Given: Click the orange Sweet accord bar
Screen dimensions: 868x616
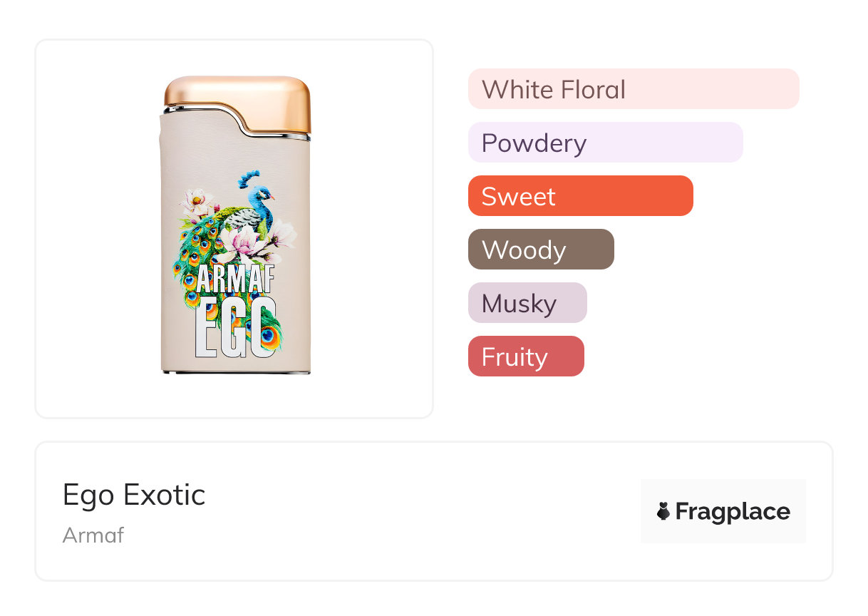Looking at the screenshot, I should click(x=580, y=196).
